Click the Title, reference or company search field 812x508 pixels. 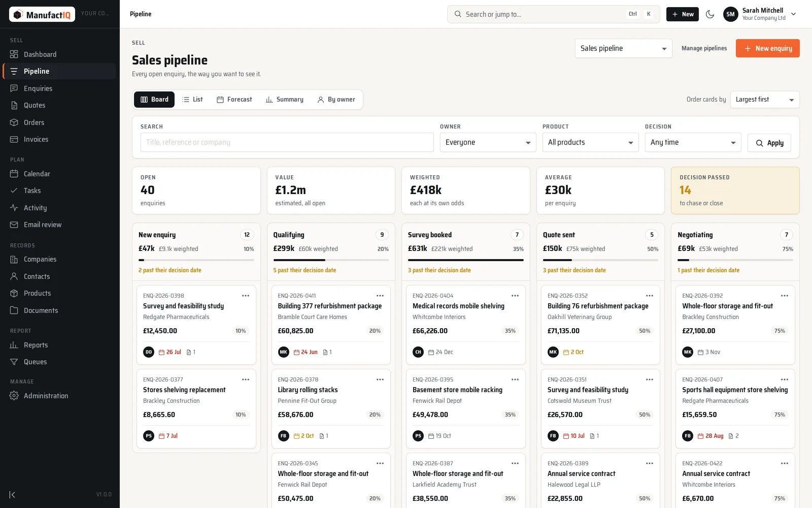point(287,142)
